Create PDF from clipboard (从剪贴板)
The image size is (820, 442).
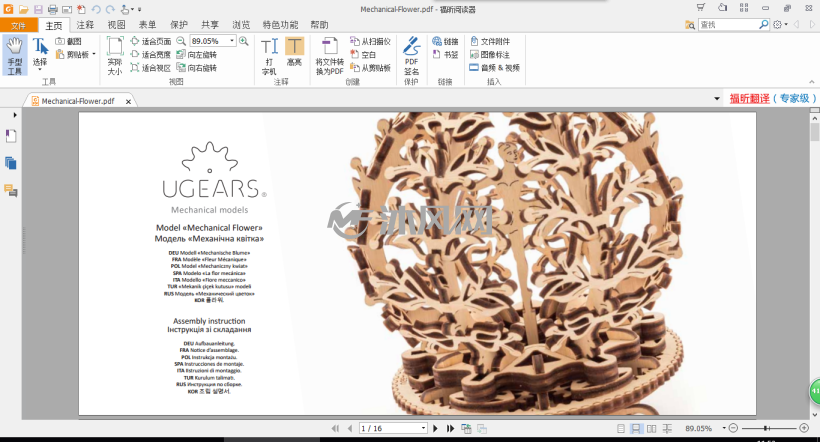pos(370,68)
